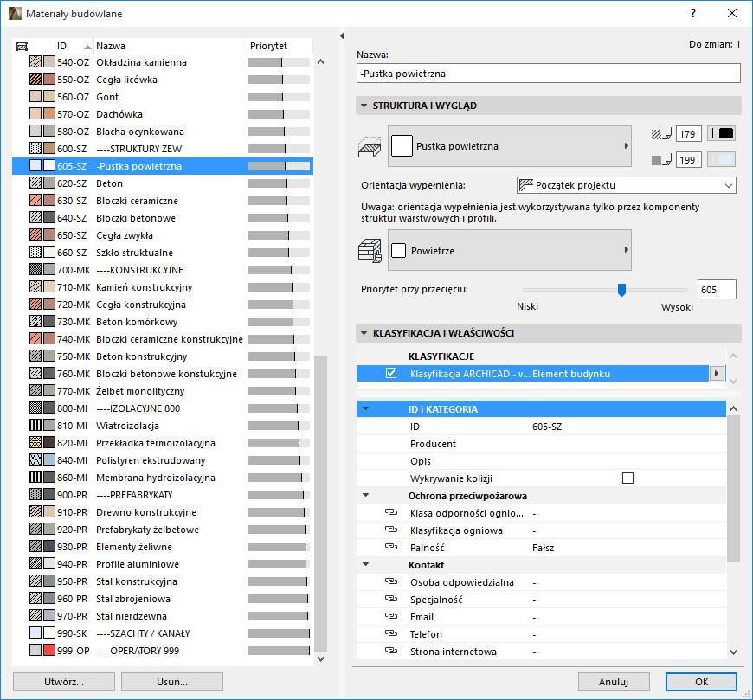The height and width of the screenshot is (700, 753).
Task: Click background pen icon beside 199
Action: (x=662, y=159)
